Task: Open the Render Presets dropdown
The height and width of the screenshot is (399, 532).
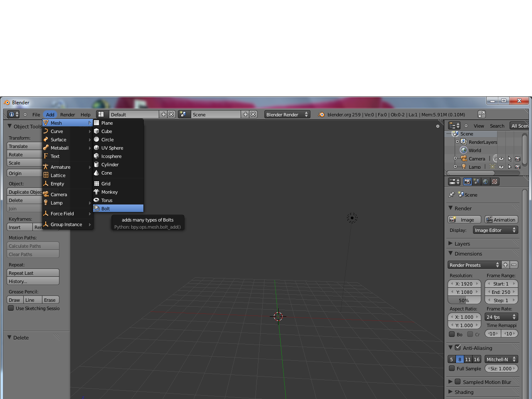Action: coord(474,265)
